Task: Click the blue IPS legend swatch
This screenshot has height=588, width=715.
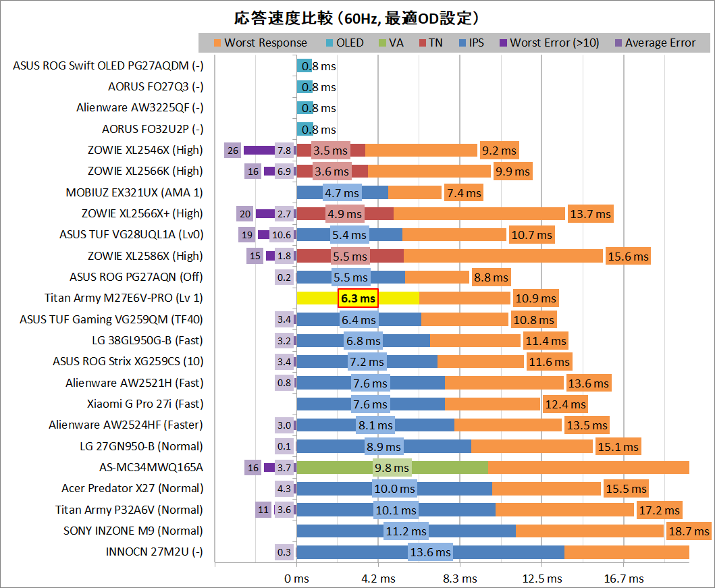Action: pyautogui.click(x=463, y=43)
